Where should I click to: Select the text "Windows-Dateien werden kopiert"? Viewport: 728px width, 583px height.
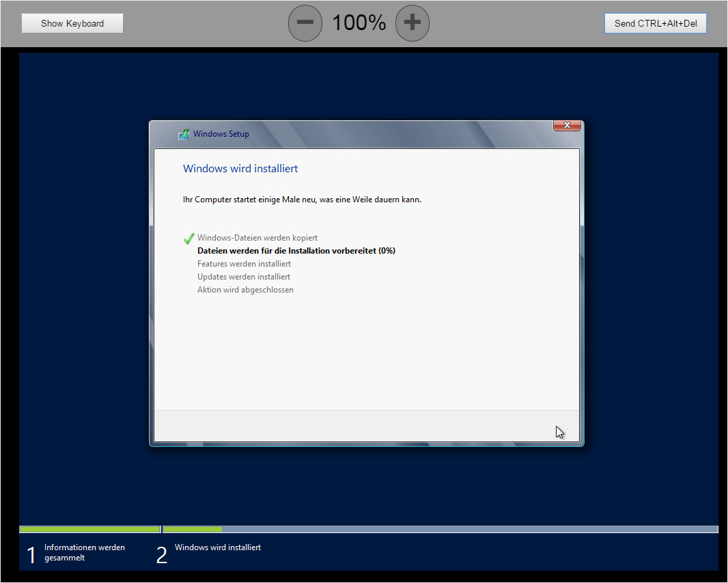[x=257, y=238]
